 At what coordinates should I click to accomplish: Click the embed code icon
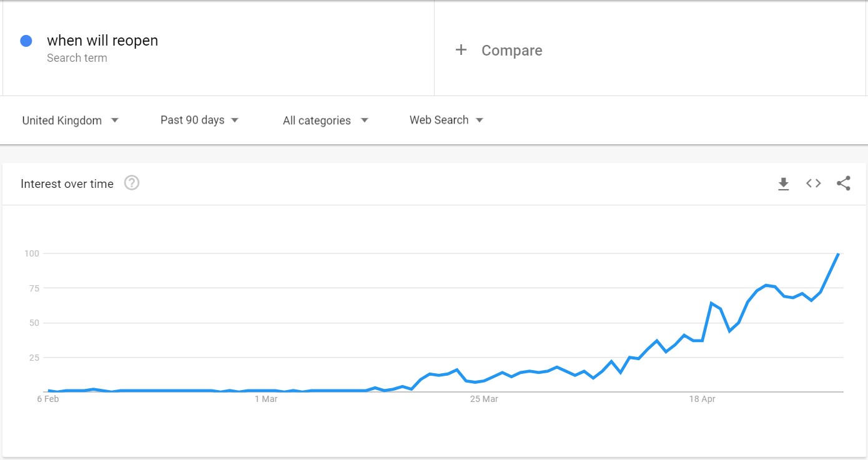click(813, 184)
